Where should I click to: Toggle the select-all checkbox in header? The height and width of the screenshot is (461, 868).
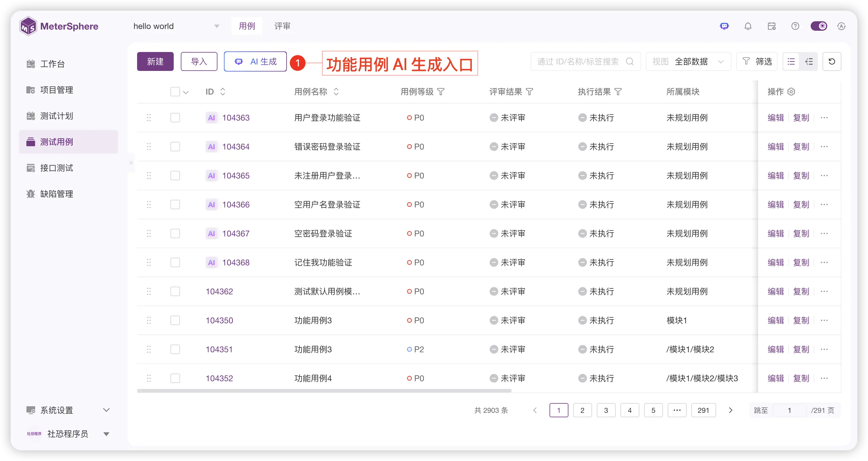(x=175, y=92)
